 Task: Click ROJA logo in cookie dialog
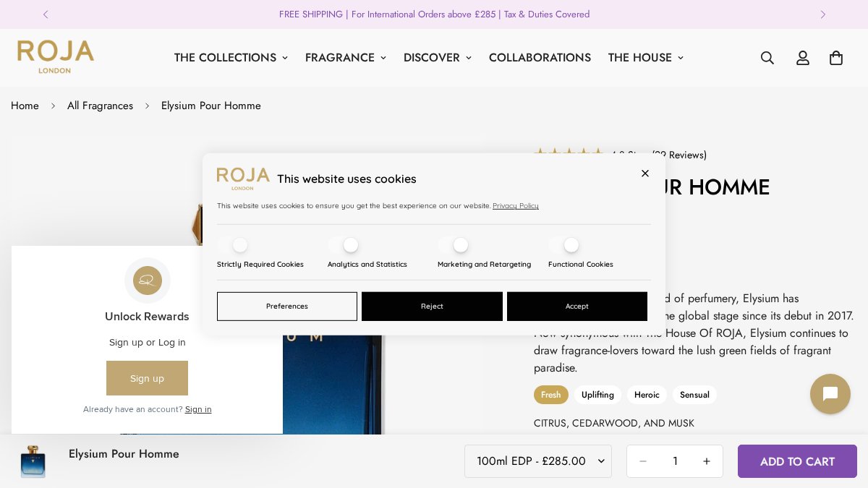pyautogui.click(x=243, y=179)
